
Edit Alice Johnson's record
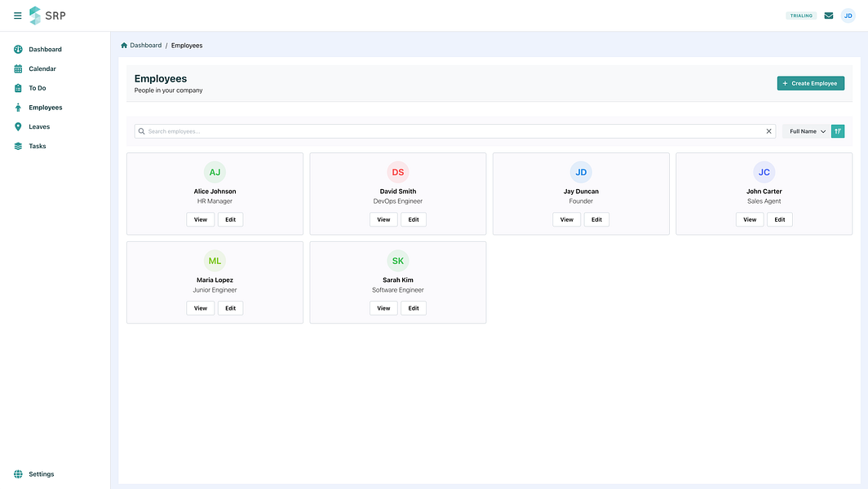(230, 219)
